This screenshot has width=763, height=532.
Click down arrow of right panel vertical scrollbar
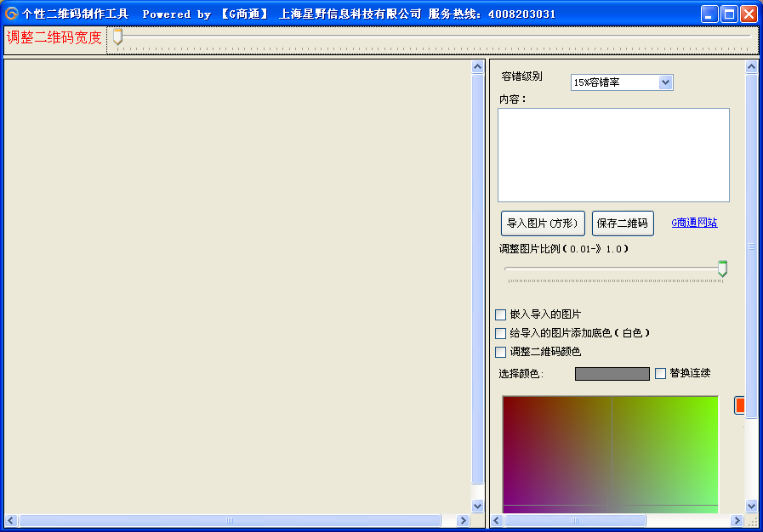[x=751, y=507]
